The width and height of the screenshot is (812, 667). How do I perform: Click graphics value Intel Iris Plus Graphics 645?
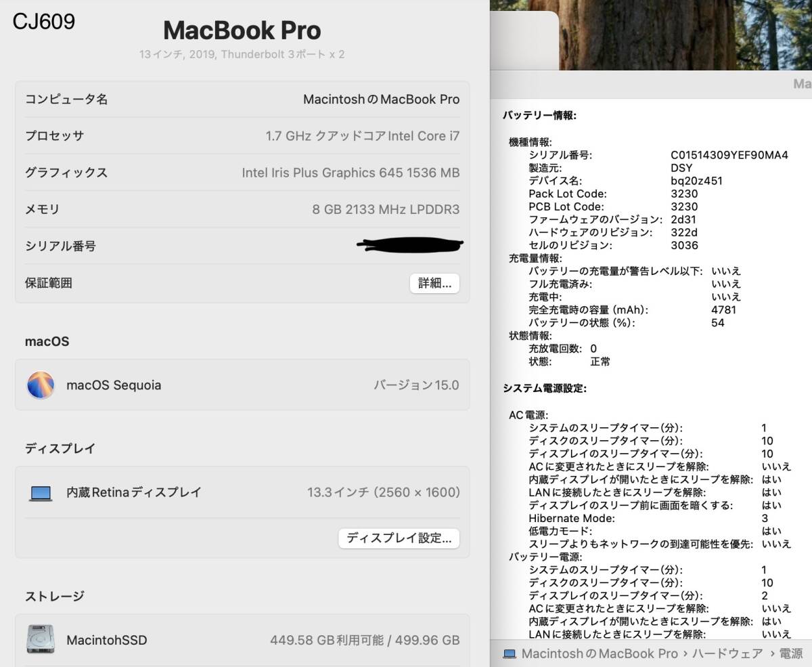pos(351,173)
